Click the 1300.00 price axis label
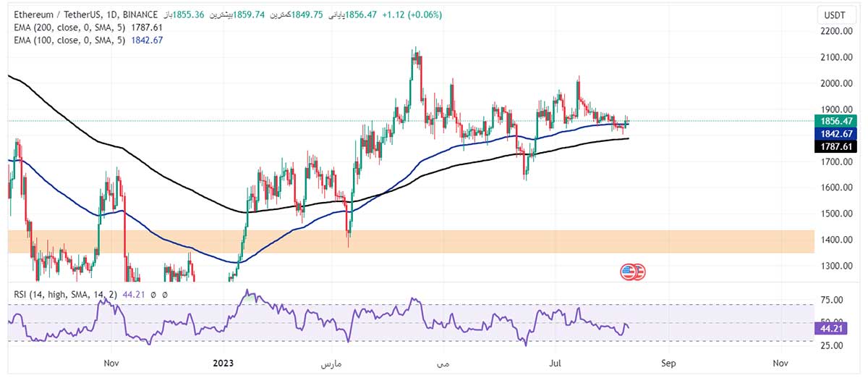This screenshot has width=868, height=378. (x=837, y=266)
